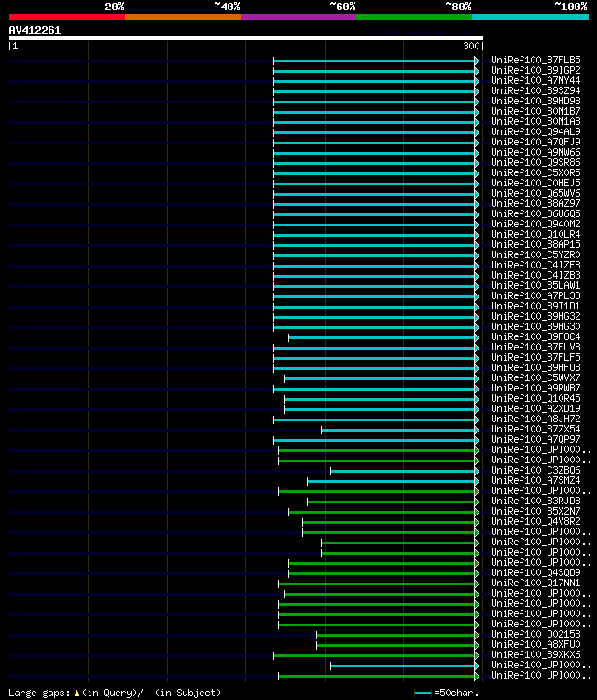Select the UniRef100_Q940M2 label
The image size is (597, 700).
pyautogui.click(x=535, y=224)
